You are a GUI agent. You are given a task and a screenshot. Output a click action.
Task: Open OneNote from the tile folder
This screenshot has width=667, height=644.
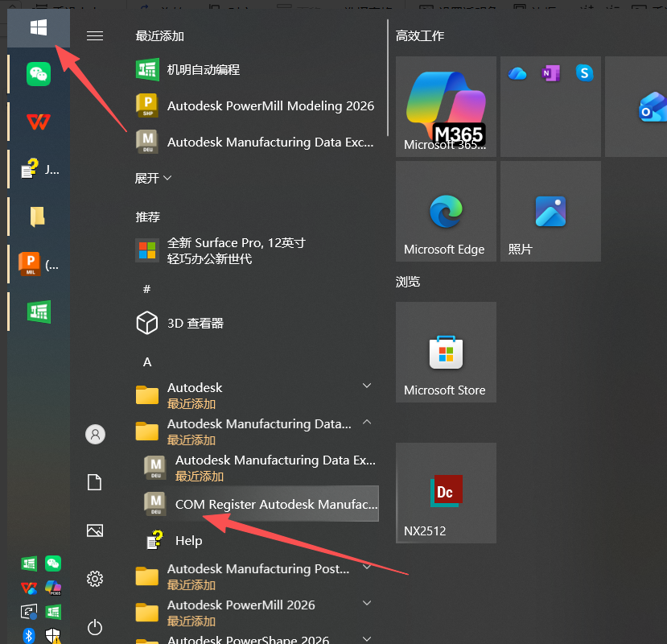coord(551,73)
